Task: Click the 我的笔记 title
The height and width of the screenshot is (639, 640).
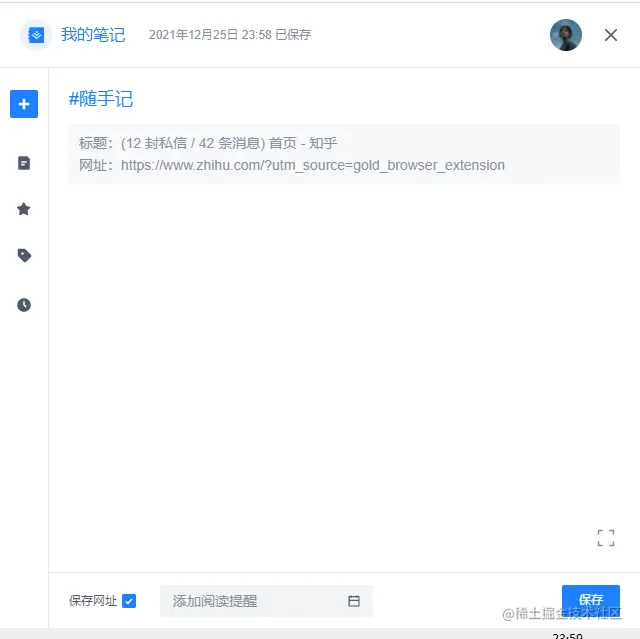Action: [x=93, y=35]
